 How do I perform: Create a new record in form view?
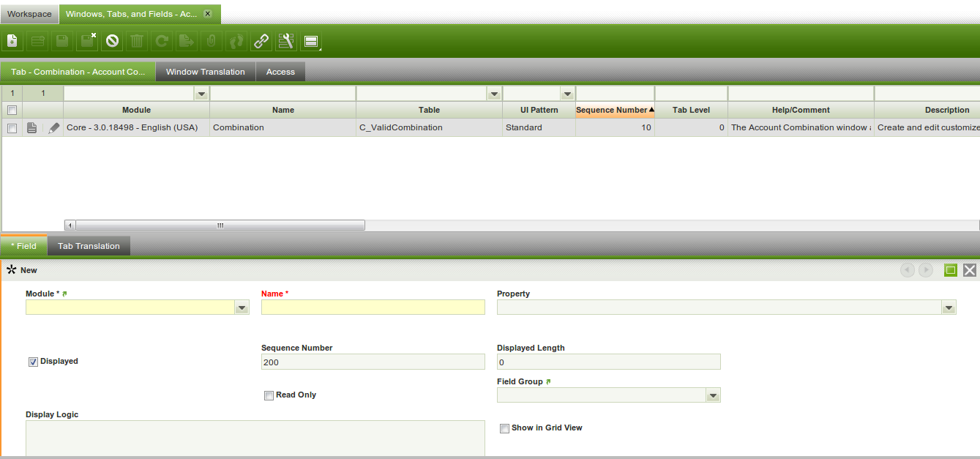tap(12, 41)
